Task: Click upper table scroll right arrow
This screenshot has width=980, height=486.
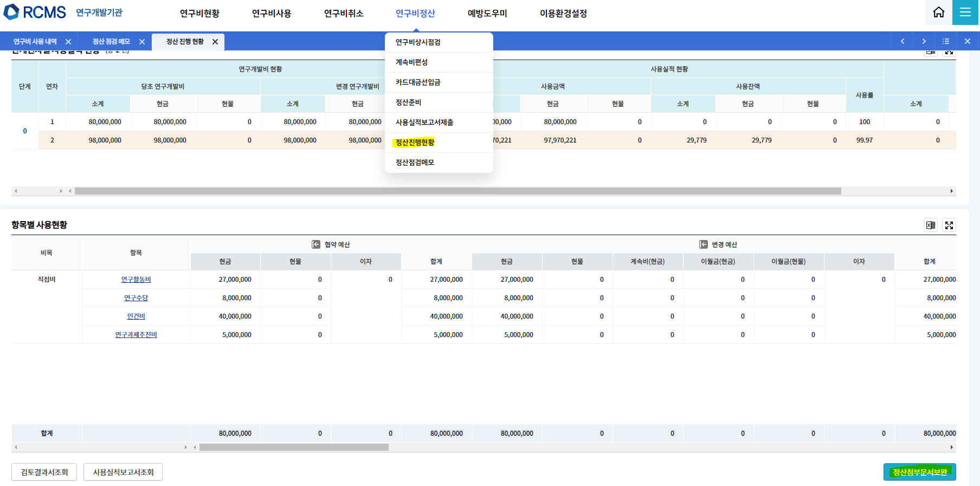Action: 951,191
